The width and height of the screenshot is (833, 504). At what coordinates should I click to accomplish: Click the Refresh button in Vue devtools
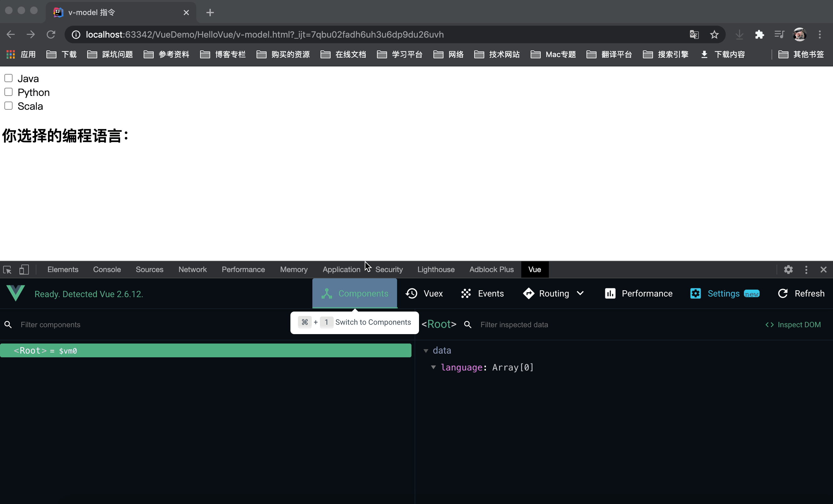point(801,294)
